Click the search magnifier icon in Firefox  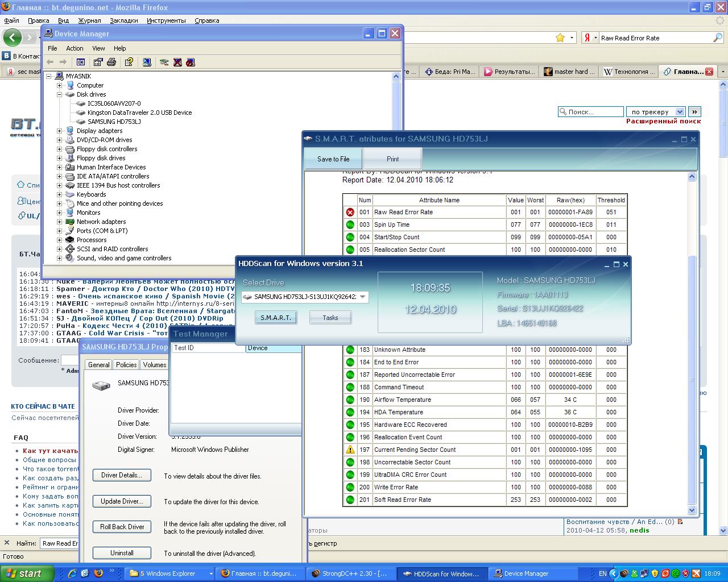coord(718,38)
